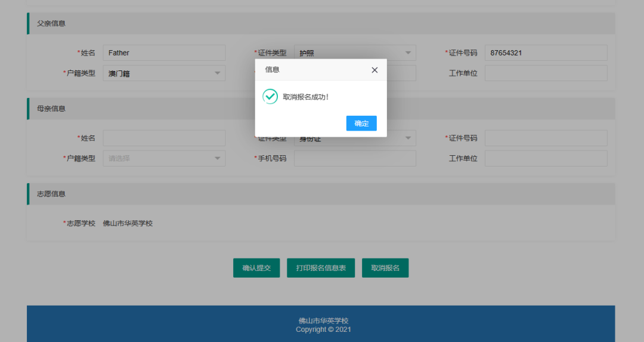
Task: Select the 父亲信息 section header
Action: [51, 23]
